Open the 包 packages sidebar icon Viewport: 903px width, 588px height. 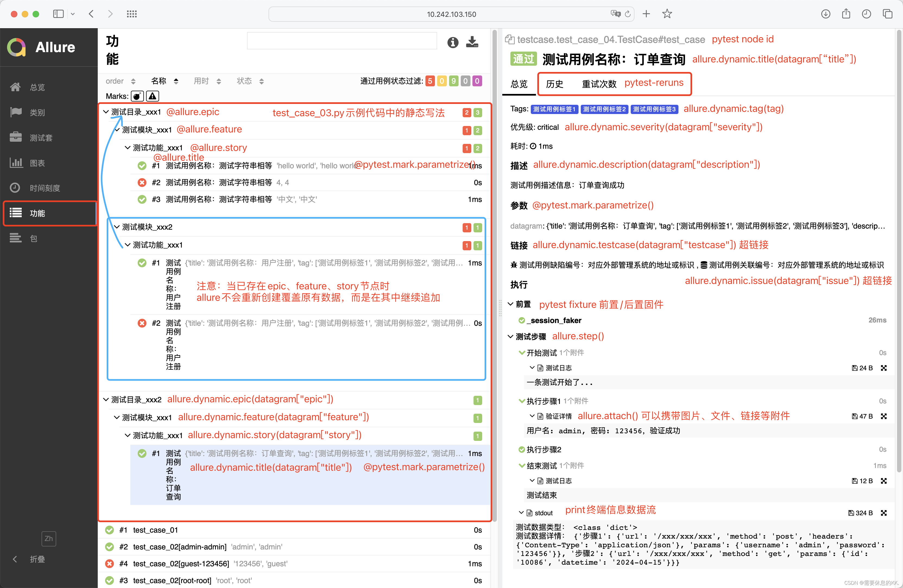(15, 238)
